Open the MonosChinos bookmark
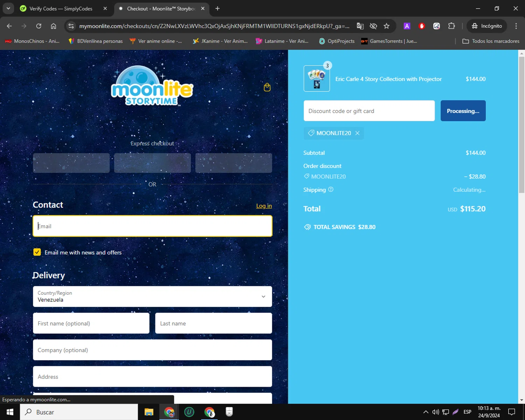 [32, 41]
